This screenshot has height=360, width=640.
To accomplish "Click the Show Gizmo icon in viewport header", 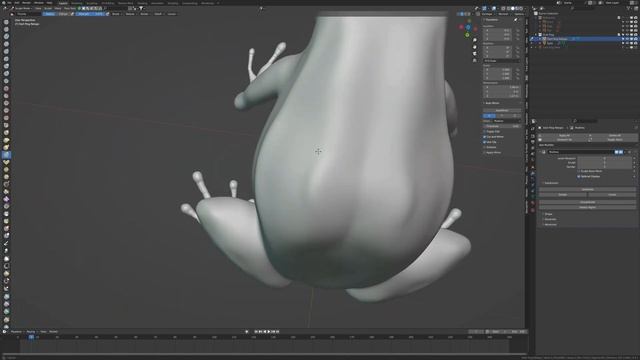I will [484, 8].
